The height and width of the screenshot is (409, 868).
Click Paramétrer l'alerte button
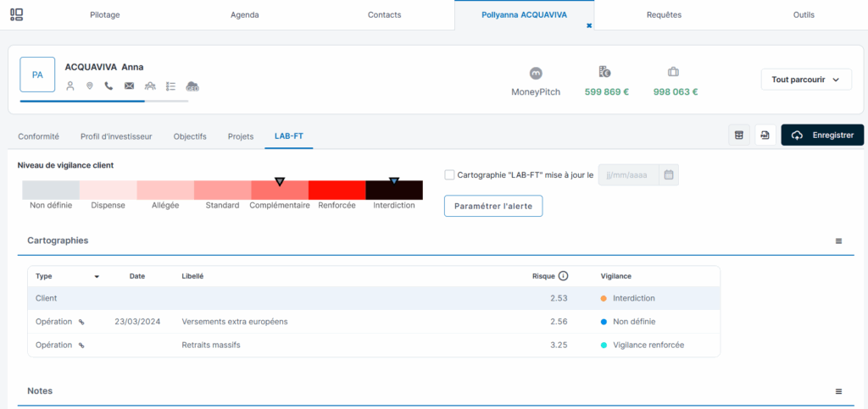point(493,206)
